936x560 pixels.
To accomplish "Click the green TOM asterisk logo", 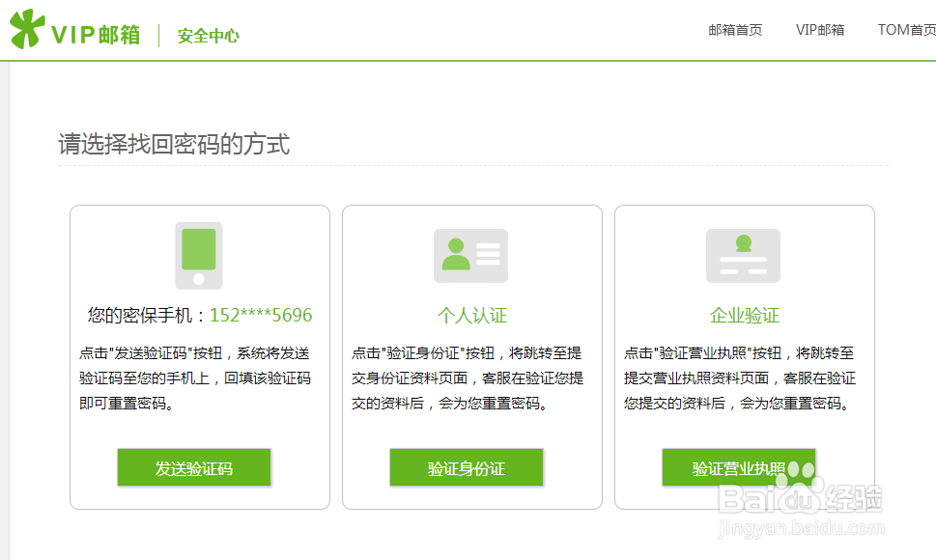I will coord(26,28).
